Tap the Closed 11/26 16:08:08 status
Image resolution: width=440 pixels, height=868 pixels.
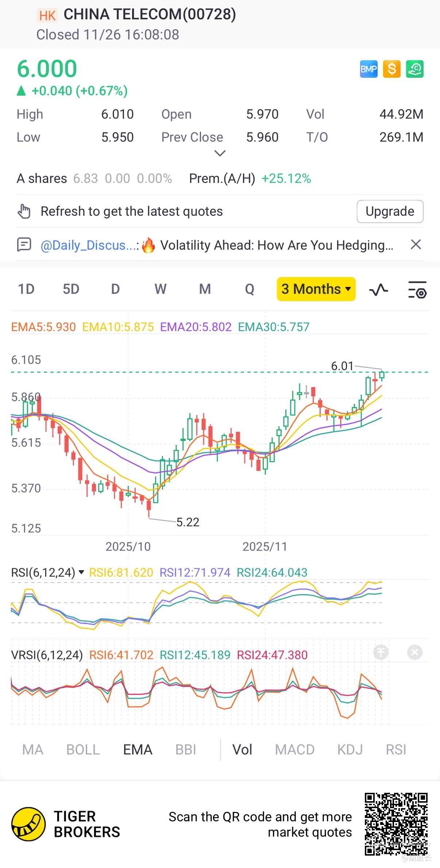click(108, 35)
